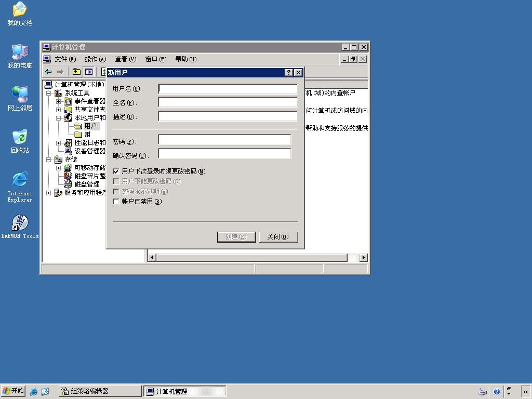Screen dimensions: 532x399
Task: Switch to 组策略编辑器 taskbar button
Action: [x=100, y=391]
